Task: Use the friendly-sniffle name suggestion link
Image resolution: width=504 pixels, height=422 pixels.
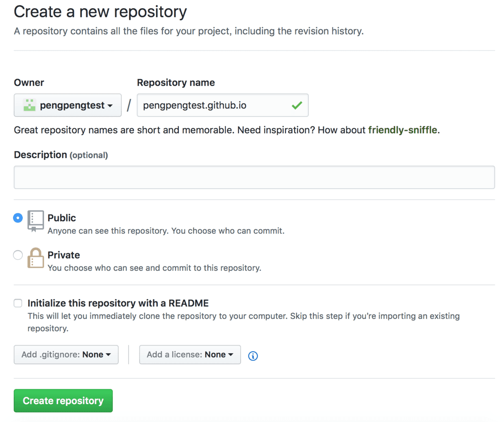Action: [x=402, y=130]
